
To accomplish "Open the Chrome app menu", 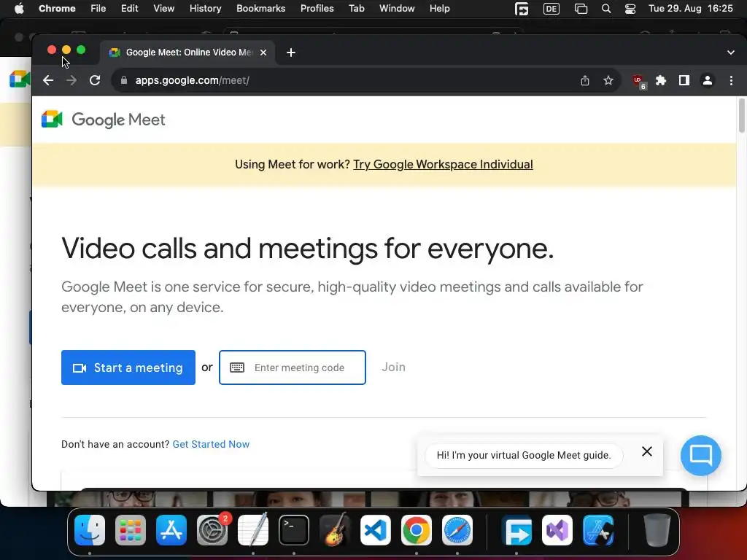I will [x=57, y=9].
